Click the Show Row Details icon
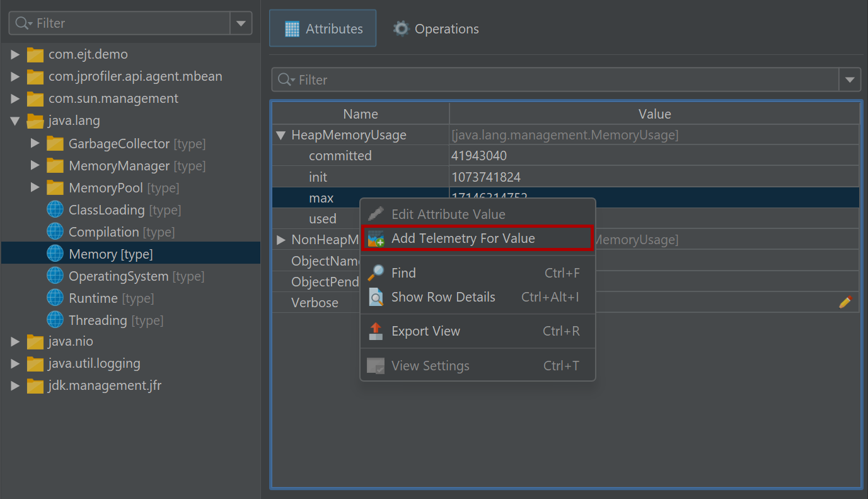The image size is (868, 499). [376, 297]
